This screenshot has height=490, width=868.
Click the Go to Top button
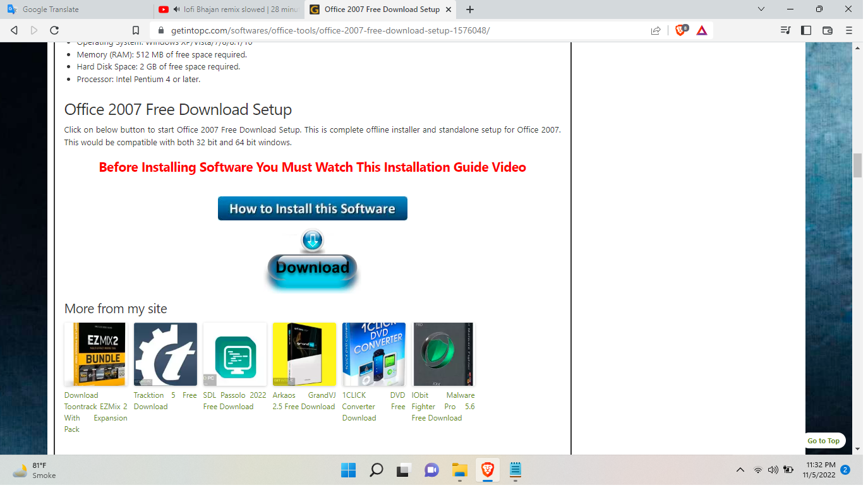click(824, 441)
